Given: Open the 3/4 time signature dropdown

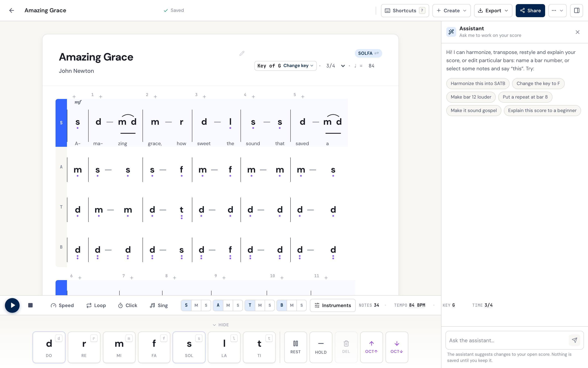Looking at the screenshot, I should coord(335,66).
